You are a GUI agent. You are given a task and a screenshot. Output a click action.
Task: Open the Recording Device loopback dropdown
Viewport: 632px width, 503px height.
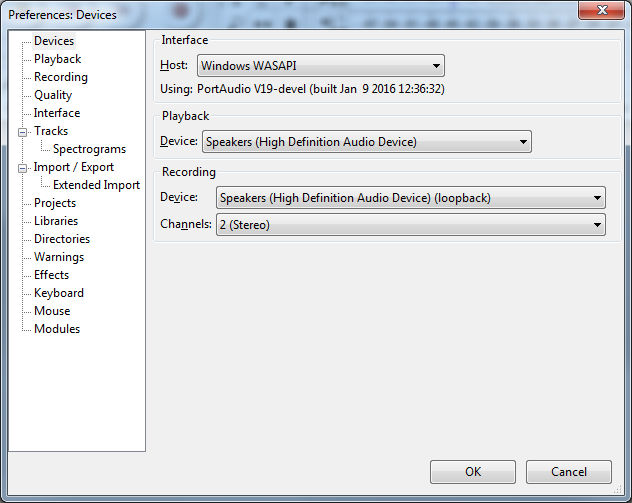[x=411, y=198]
